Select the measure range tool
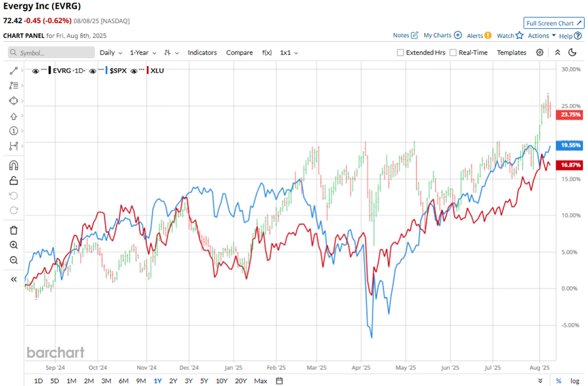 [14, 146]
